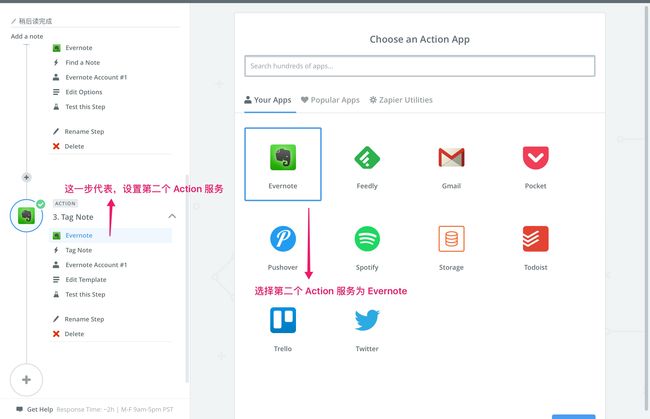
Task: Click Rename Step under Tag Note
Action: 84,319
